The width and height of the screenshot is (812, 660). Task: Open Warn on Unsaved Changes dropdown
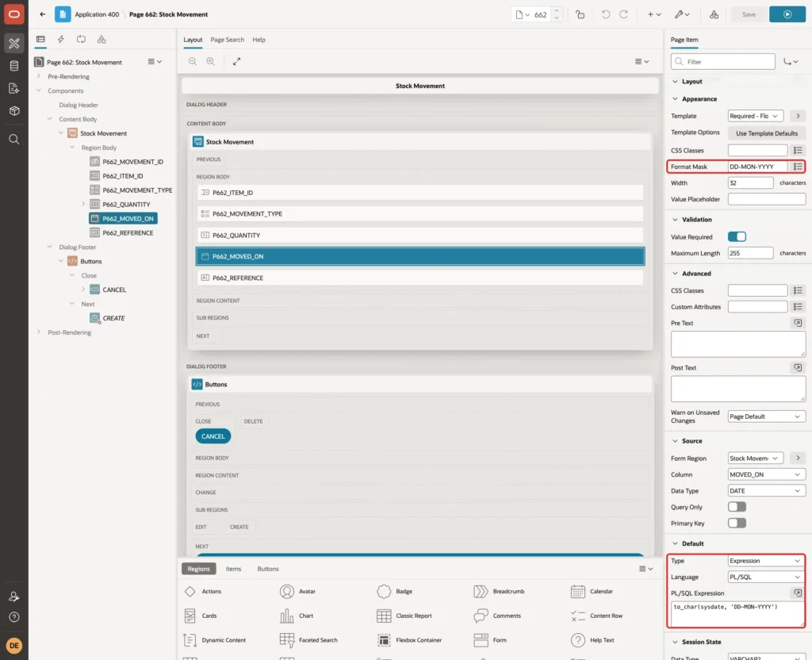767,416
